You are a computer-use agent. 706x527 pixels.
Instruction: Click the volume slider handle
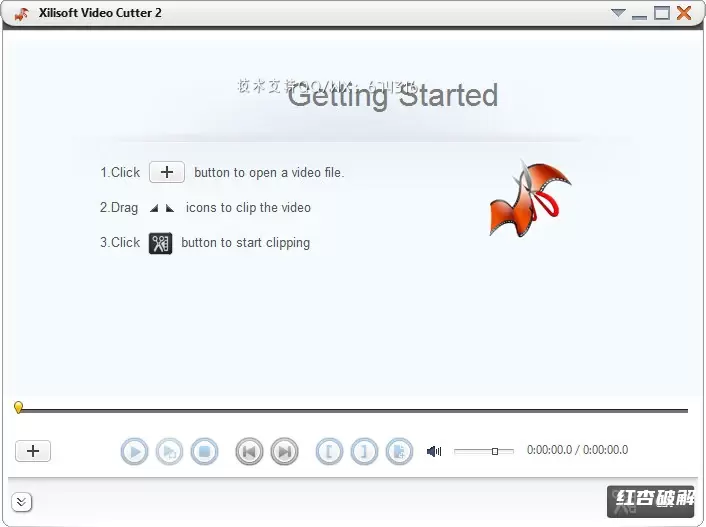pos(495,451)
